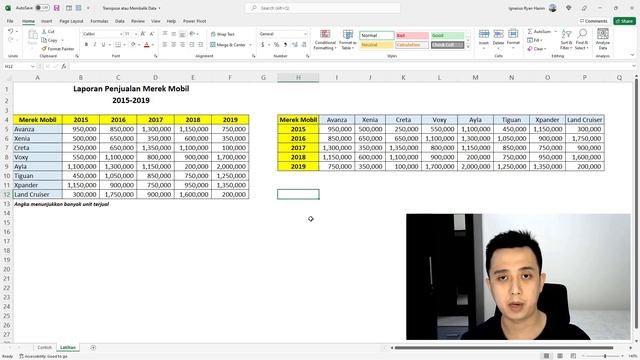Apply Comma Style

(285, 44)
